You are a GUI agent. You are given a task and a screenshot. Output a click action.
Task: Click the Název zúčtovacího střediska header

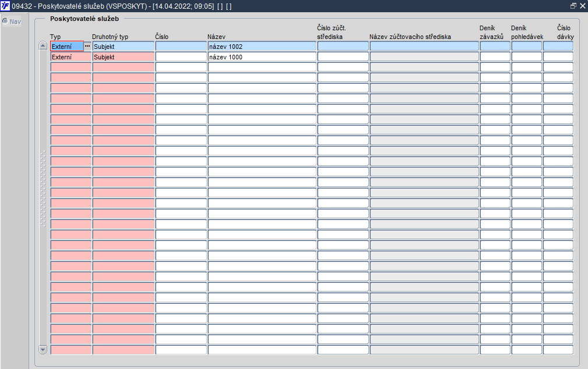coord(410,37)
